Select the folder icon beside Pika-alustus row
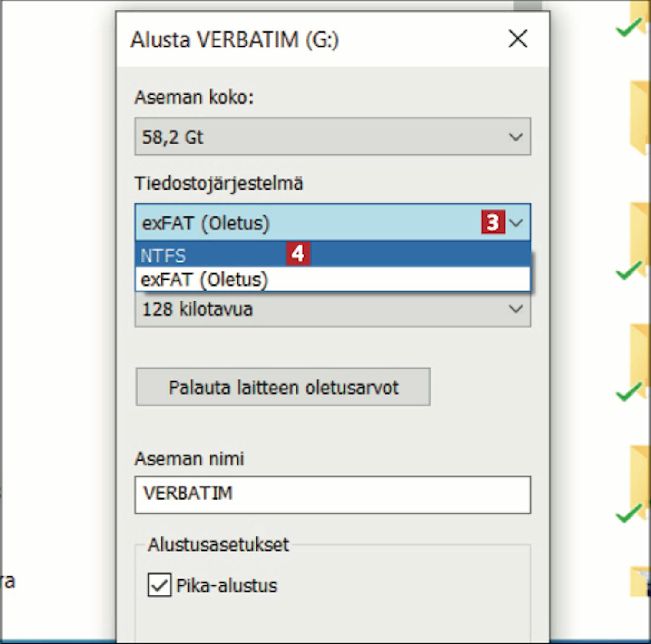This screenshot has height=644, width=651. click(x=641, y=581)
